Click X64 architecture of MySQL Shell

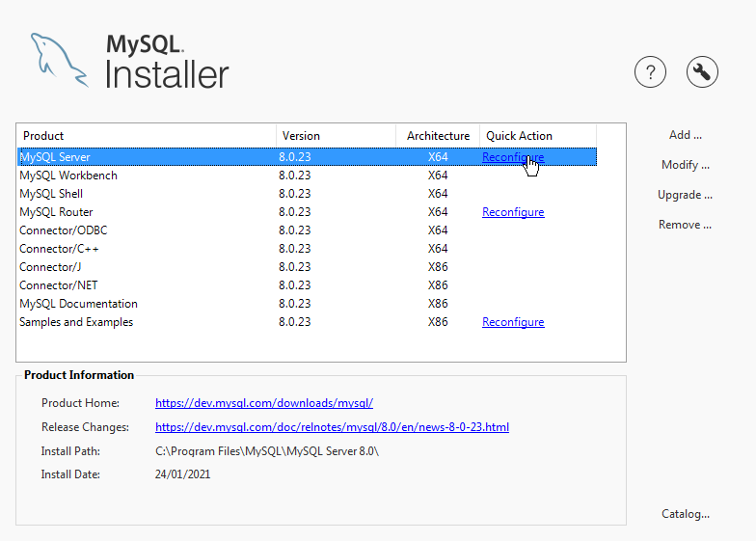click(438, 194)
